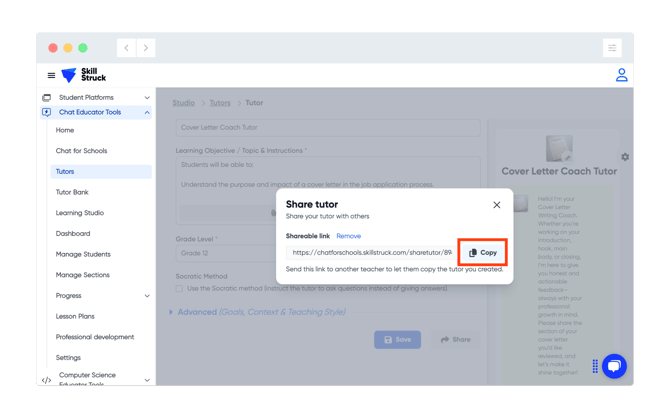This screenshot has height=418, width=670.
Task: Copy the shareable tutor link
Action: tap(483, 253)
